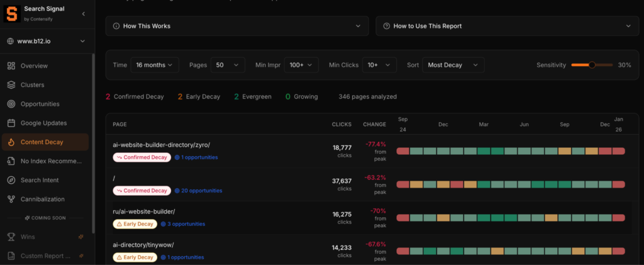Click the Search Signal logo icon
644x265 pixels.
[12, 14]
